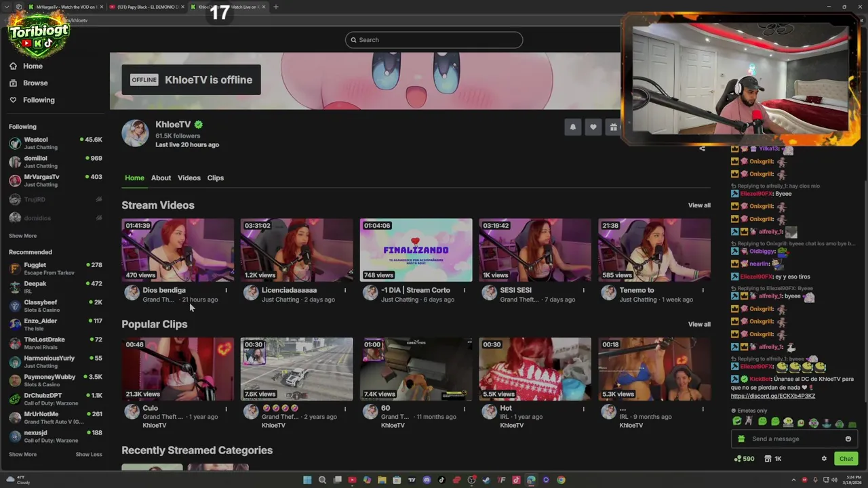Switch to the Papy Black YouTube browser tab
This screenshot has width=868, height=488.
click(x=147, y=7)
